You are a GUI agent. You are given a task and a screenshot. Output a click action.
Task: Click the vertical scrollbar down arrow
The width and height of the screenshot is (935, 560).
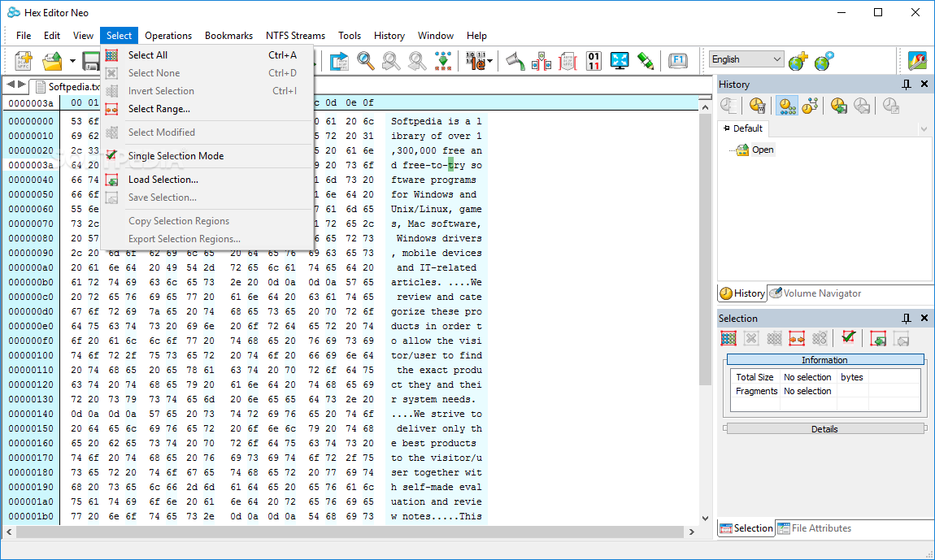click(x=705, y=519)
